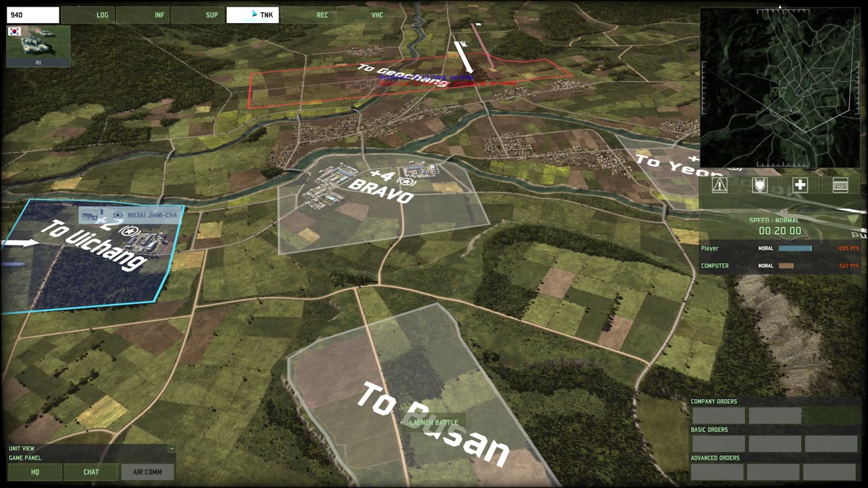868x488 pixels.
Task: Click the AIR COMM button
Action: pyautogui.click(x=147, y=472)
